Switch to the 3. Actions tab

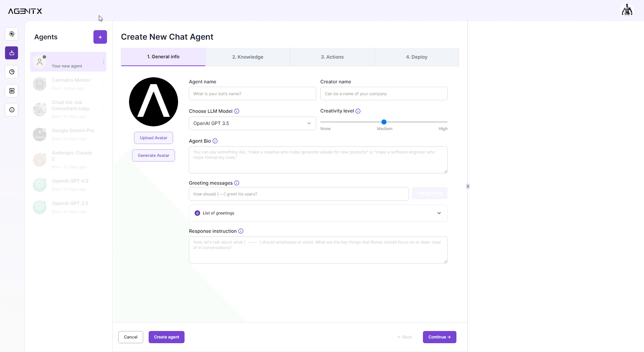(x=332, y=57)
